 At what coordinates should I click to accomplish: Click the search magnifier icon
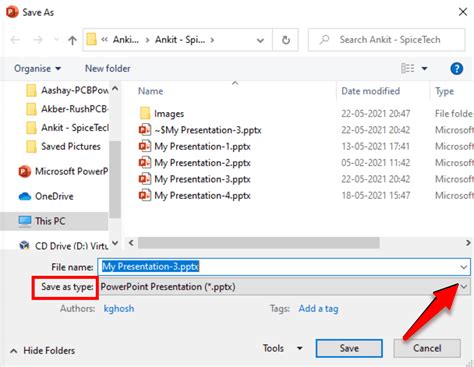click(x=324, y=40)
